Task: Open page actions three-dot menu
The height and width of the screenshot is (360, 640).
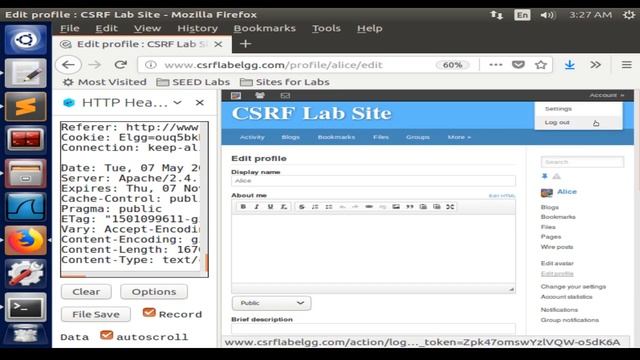Action: pyautogui.click(x=496, y=64)
